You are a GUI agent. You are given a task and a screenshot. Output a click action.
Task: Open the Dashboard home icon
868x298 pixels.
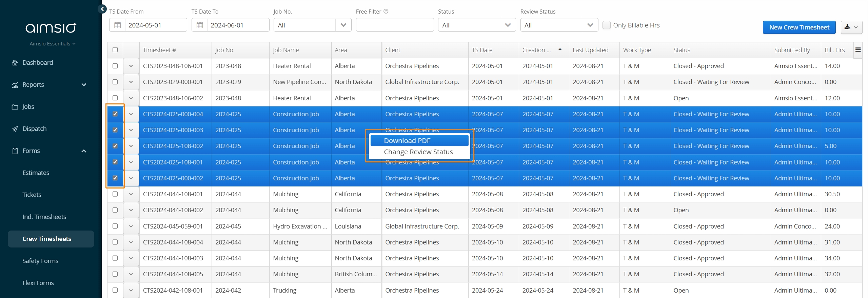[15, 63]
